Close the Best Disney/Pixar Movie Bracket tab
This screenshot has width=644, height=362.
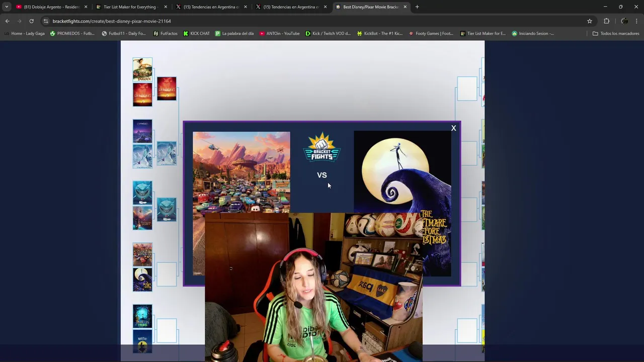click(405, 7)
